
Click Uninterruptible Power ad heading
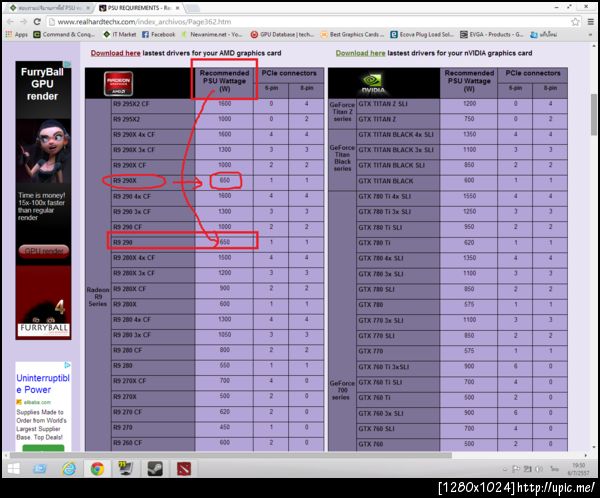pyautogui.click(x=42, y=384)
